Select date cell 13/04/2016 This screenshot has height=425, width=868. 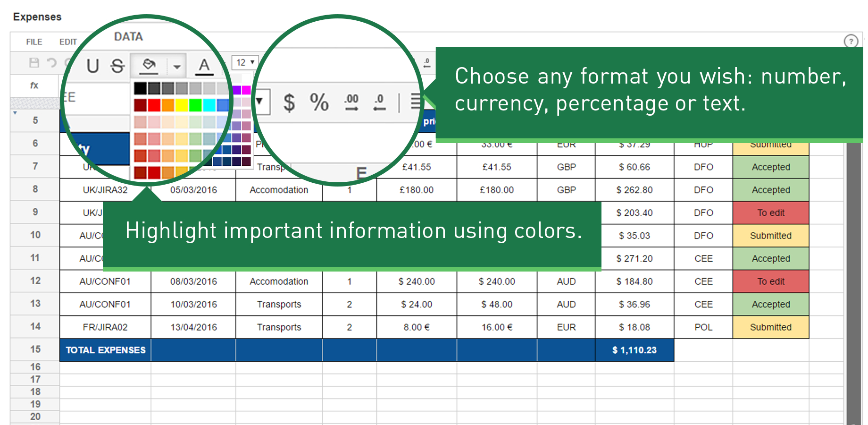pyautogui.click(x=193, y=327)
